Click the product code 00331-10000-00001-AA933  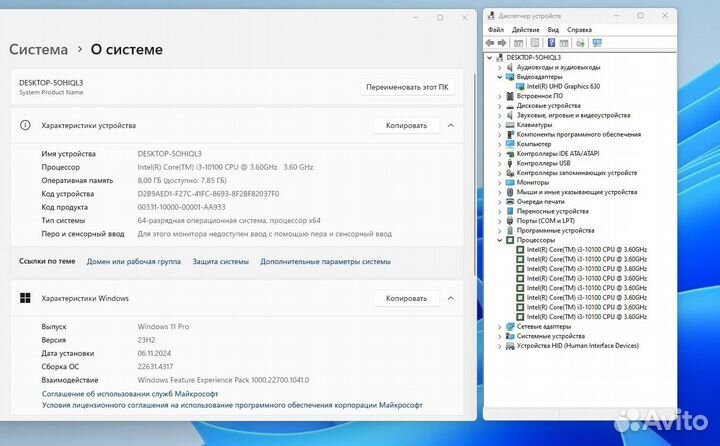[x=181, y=207]
